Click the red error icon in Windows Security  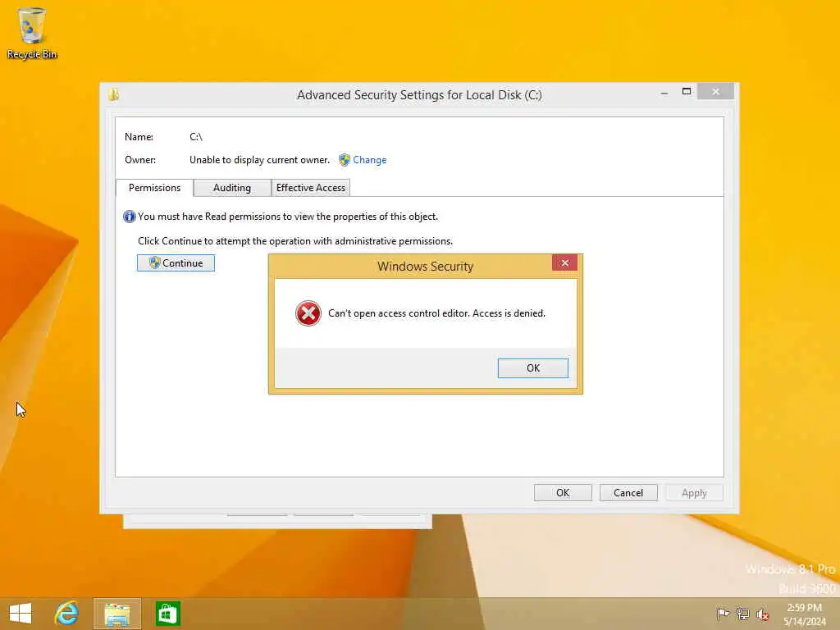click(308, 313)
